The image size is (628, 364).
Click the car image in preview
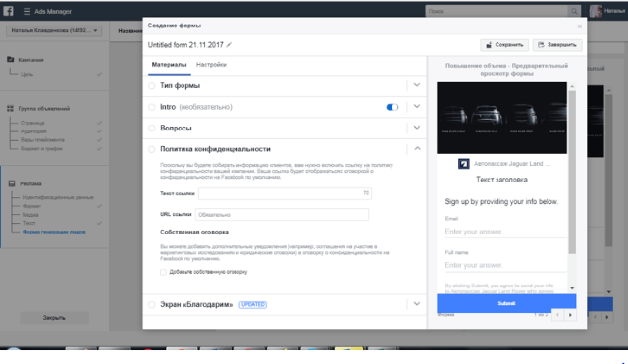[x=501, y=118]
